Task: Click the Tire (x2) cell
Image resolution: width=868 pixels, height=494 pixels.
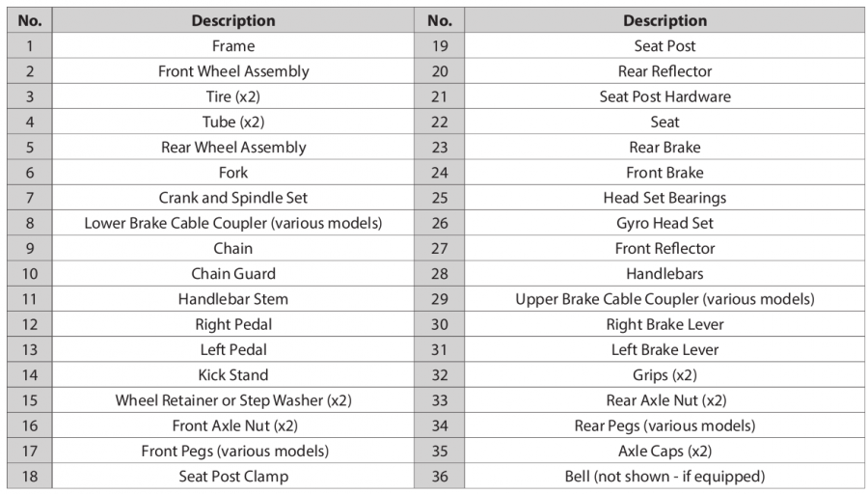Action: tap(233, 96)
